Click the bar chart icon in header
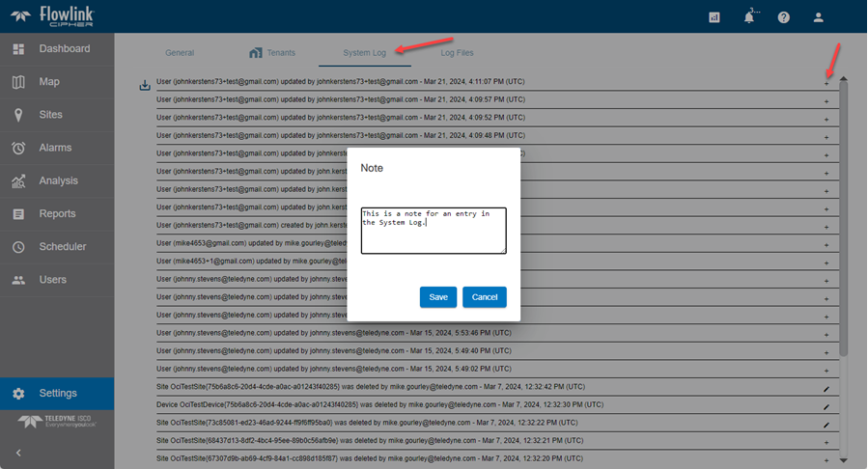Viewport: 868px width, 469px height. [x=714, y=17]
